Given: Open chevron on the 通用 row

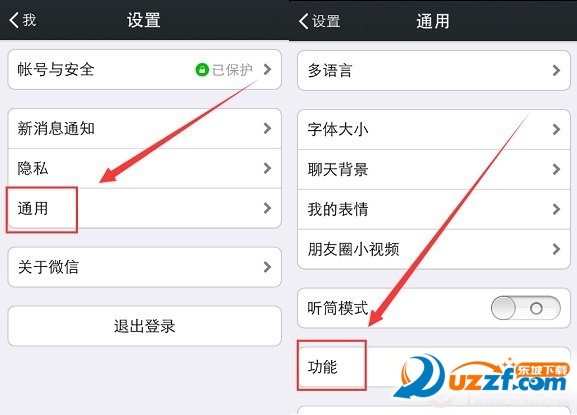Looking at the screenshot, I should point(268,208).
